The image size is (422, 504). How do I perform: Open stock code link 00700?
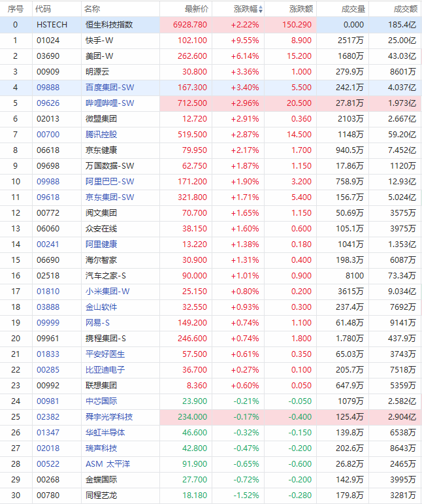pos(48,135)
